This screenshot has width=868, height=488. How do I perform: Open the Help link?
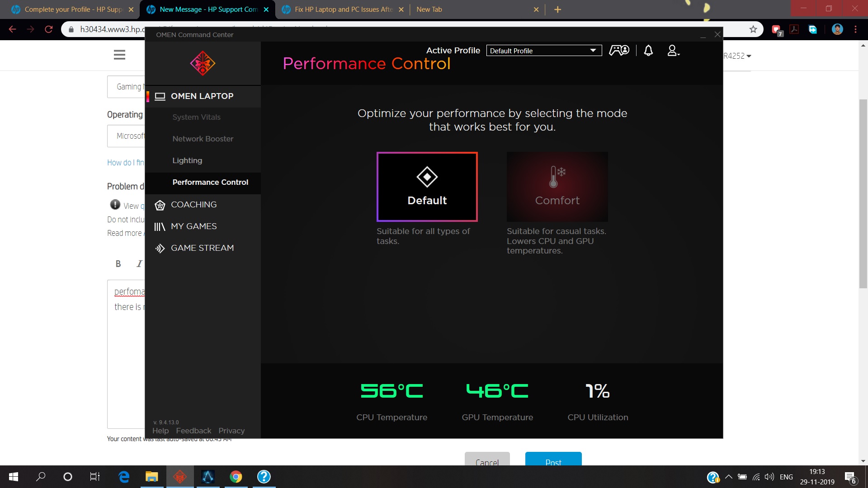coord(160,431)
